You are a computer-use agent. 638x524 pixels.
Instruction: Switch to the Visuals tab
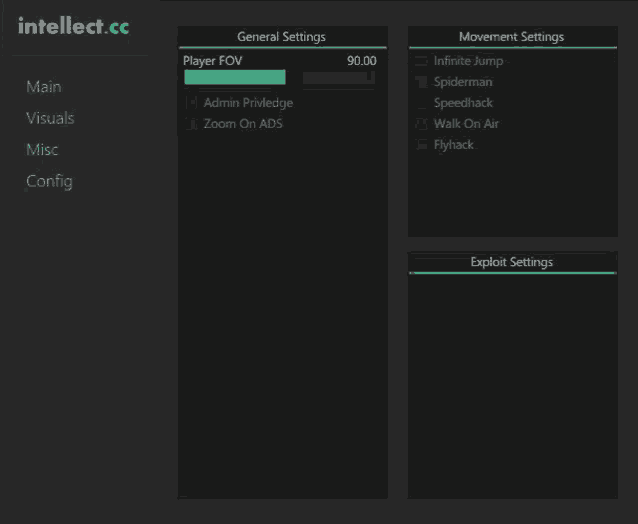pos(50,118)
